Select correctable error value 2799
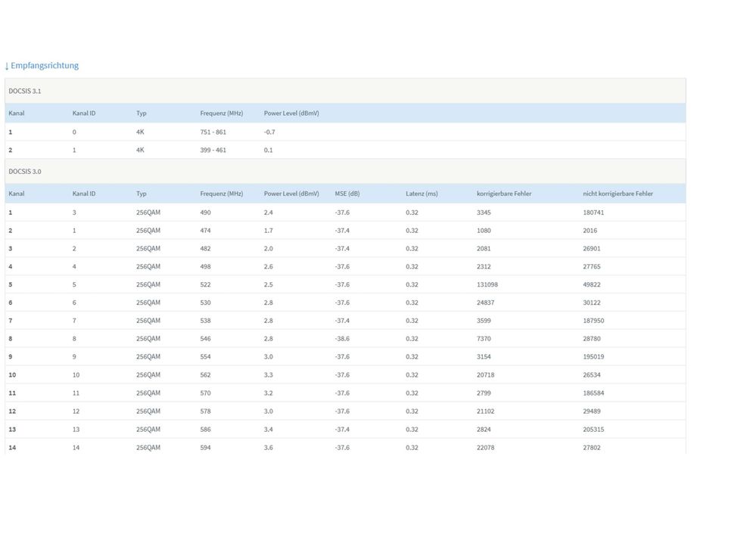This screenshot has width=756, height=534. [x=484, y=393]
